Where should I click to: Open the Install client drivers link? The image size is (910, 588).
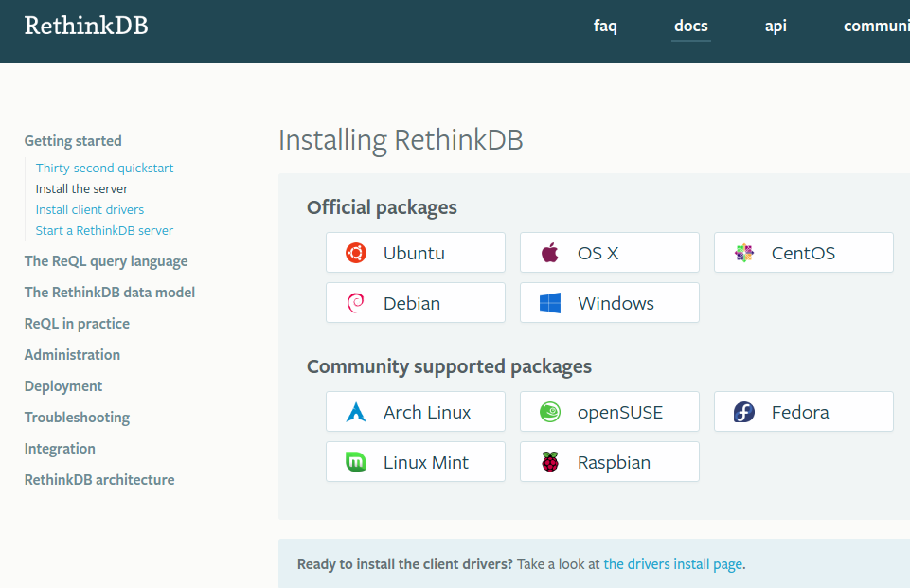coord(89,209)
